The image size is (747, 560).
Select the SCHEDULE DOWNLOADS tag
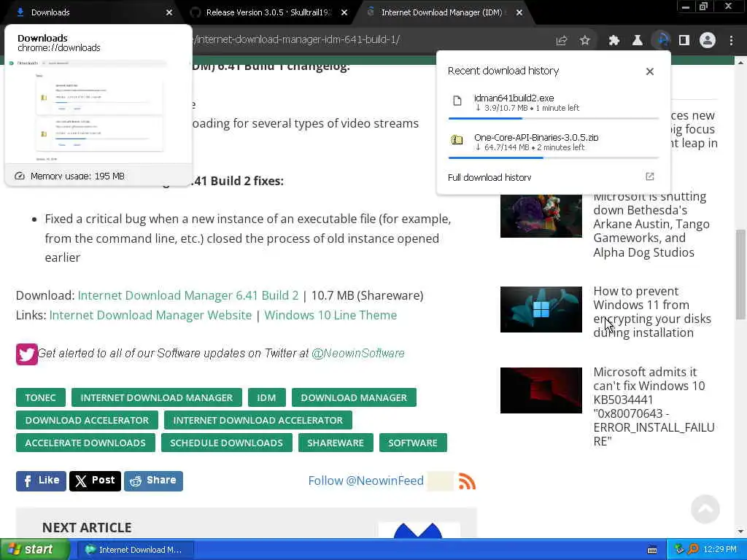226,443
